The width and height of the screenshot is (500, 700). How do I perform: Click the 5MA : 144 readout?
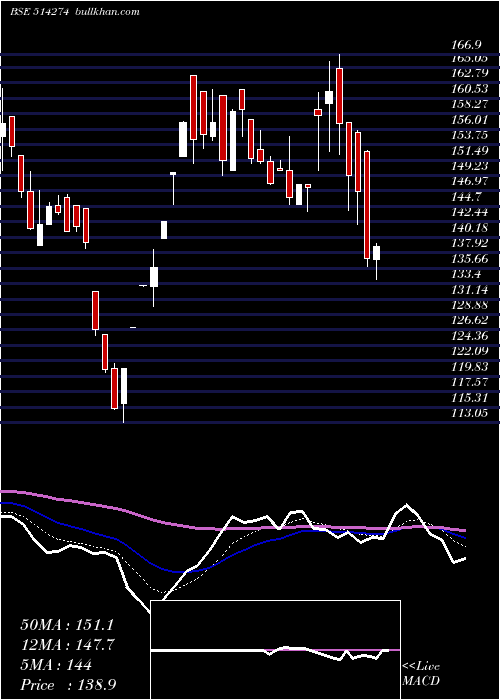tap(56, 665)
